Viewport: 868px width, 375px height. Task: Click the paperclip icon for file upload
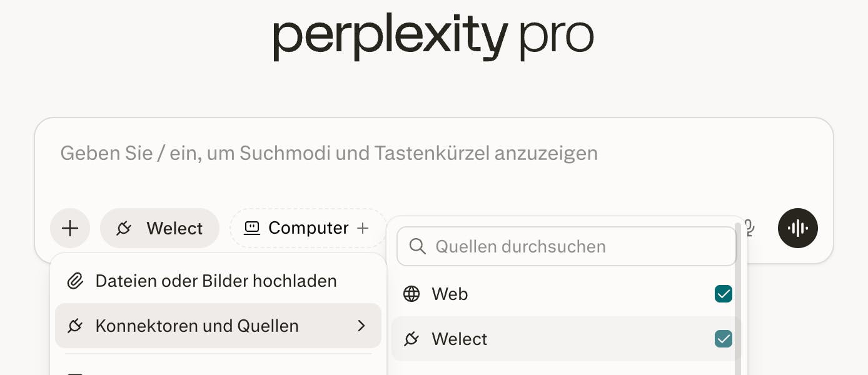(x=75, y=281)
